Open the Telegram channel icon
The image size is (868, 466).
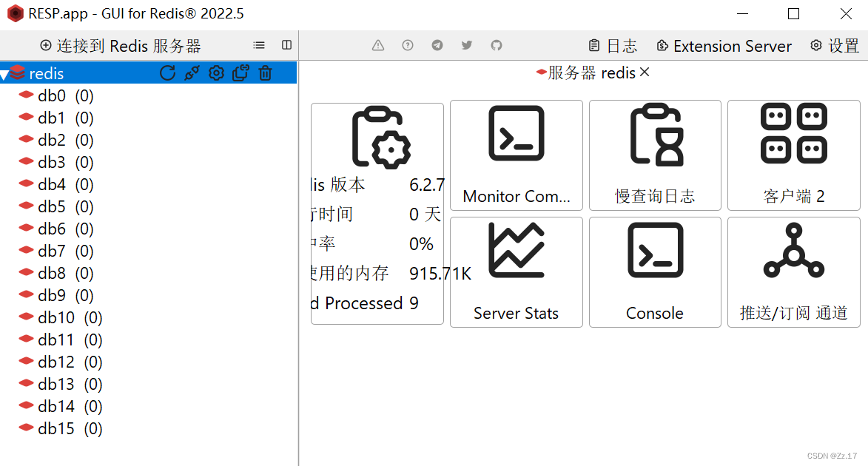coord(437,45)
